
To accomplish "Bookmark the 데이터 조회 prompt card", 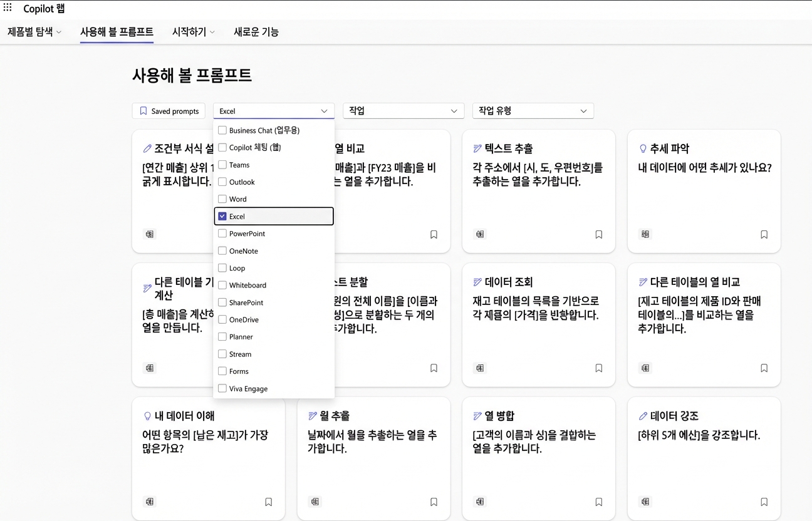I will 599,368.
